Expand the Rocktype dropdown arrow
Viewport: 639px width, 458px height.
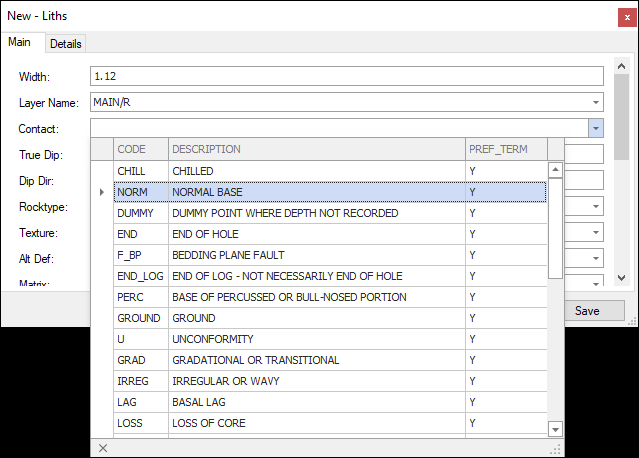[596, 206]
